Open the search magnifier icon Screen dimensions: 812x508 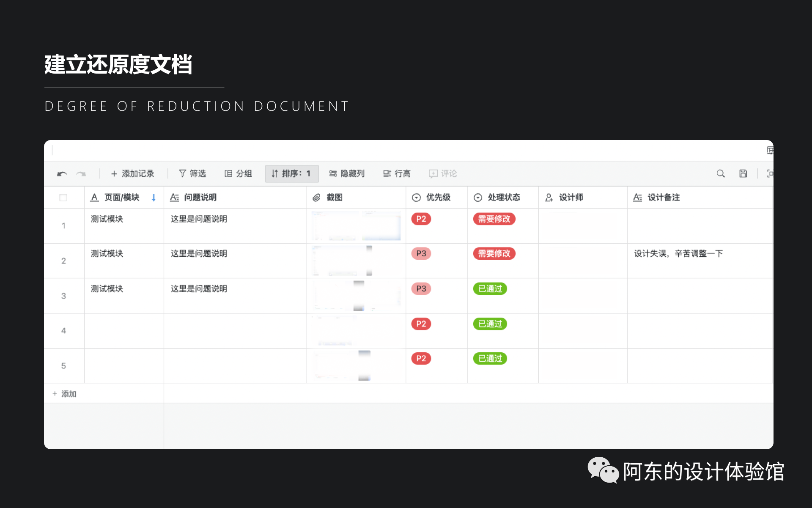(x=721, y=173)
